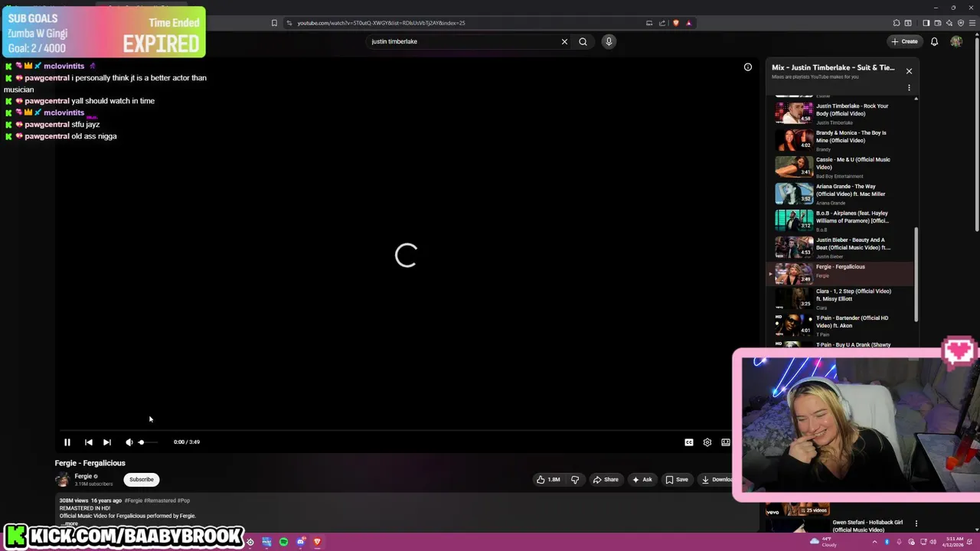Skip to the previous video
The image size is (980, 551).
click(x=89, y=442)
